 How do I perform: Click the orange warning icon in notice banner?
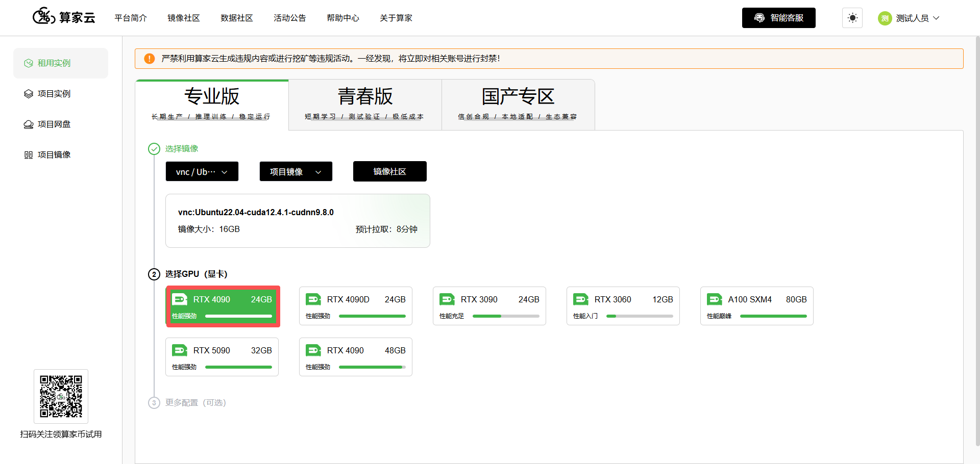click(150, 59)
